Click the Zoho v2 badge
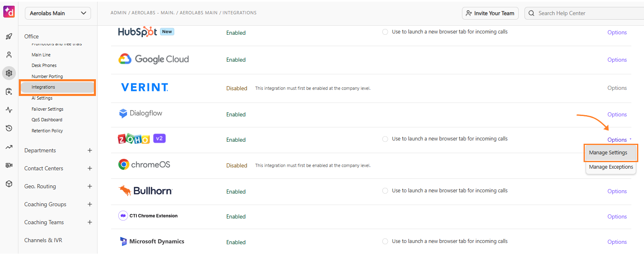The width and height of the screenshot is (644, 254). (x=159, y=138)
